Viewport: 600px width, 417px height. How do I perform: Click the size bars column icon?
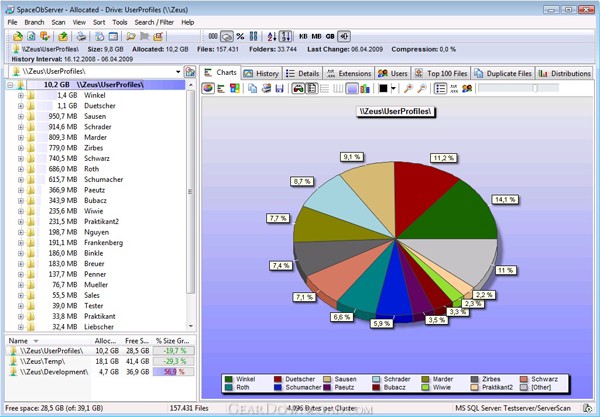click(x=253, y=37)
